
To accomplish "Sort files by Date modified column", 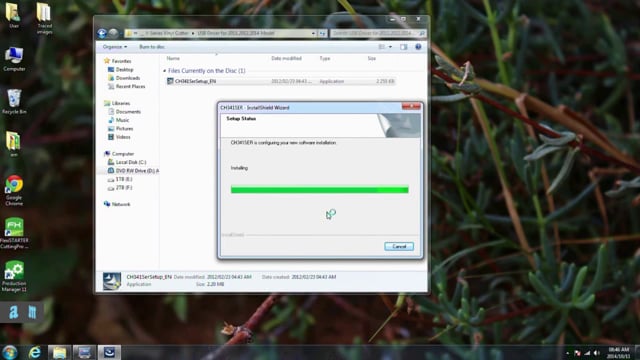I will click(286, 58).
